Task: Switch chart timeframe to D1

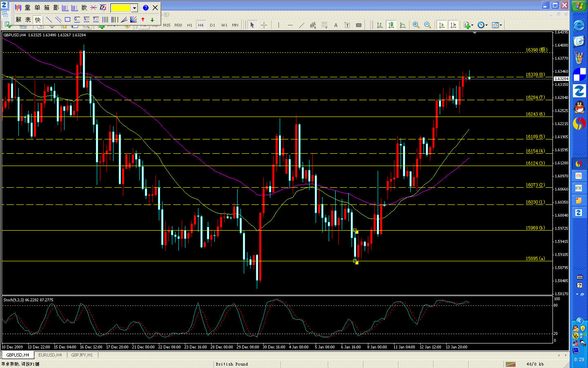Action: [212, 25]
